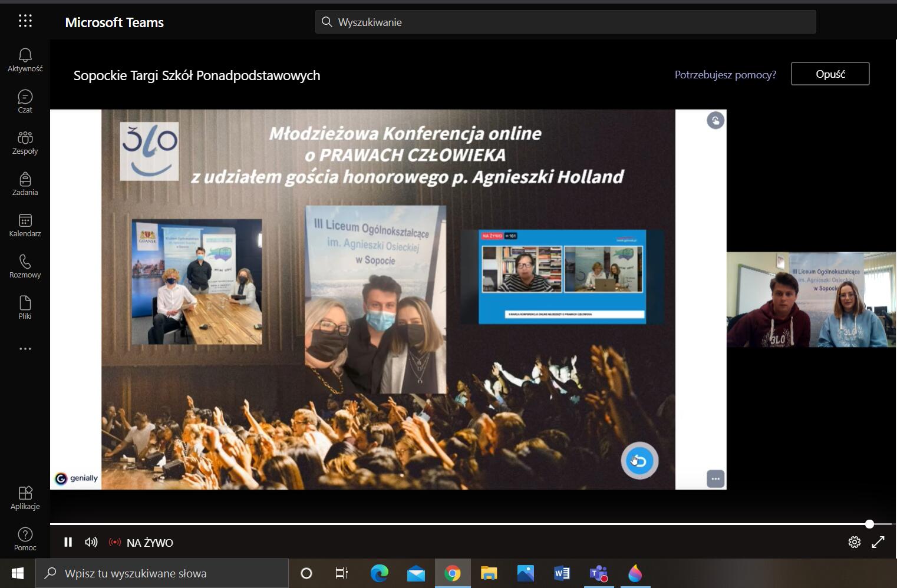Click the playback progress slider handle
Screen dimensions: 897x588
click(869, 524)
